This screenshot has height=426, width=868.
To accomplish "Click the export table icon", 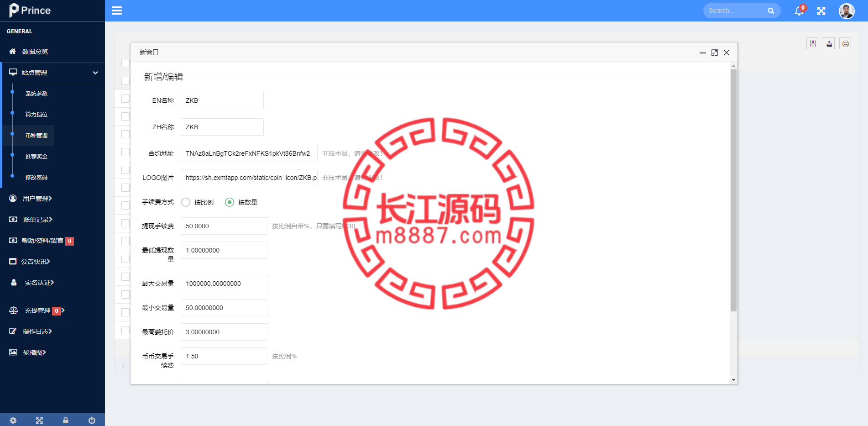I will point(829,44).
